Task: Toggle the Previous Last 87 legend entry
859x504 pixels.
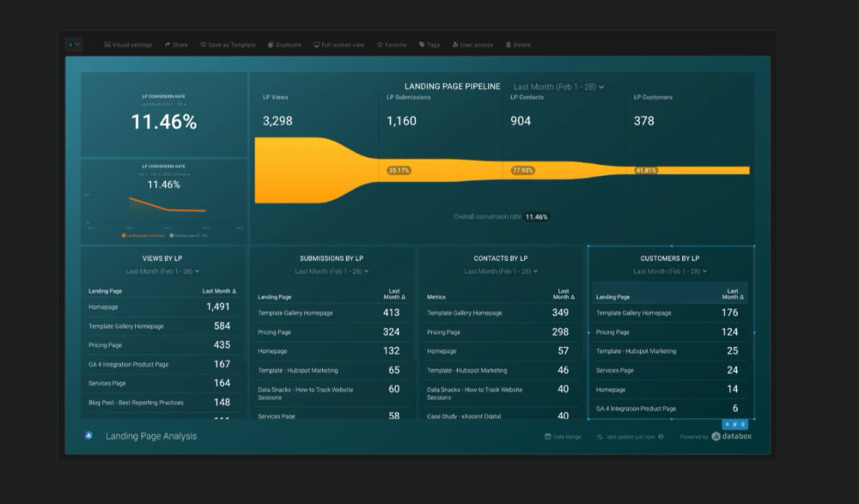Action: [x=191, y=234]
